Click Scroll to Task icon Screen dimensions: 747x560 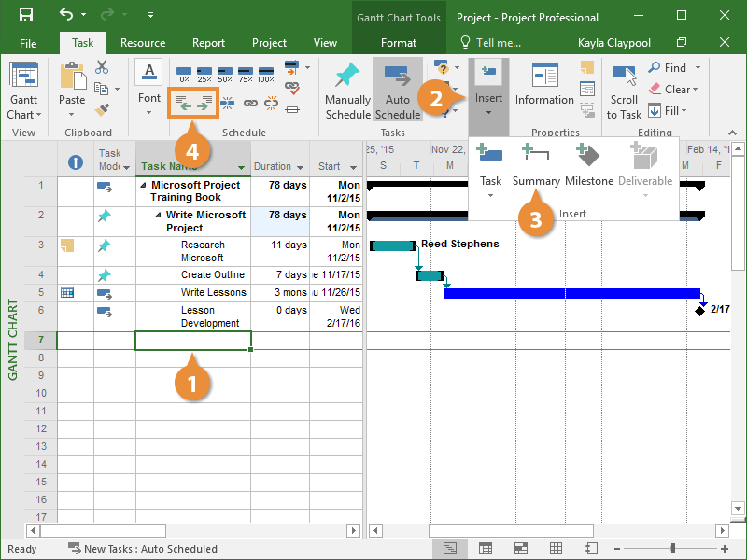click(x=624, y=91)
